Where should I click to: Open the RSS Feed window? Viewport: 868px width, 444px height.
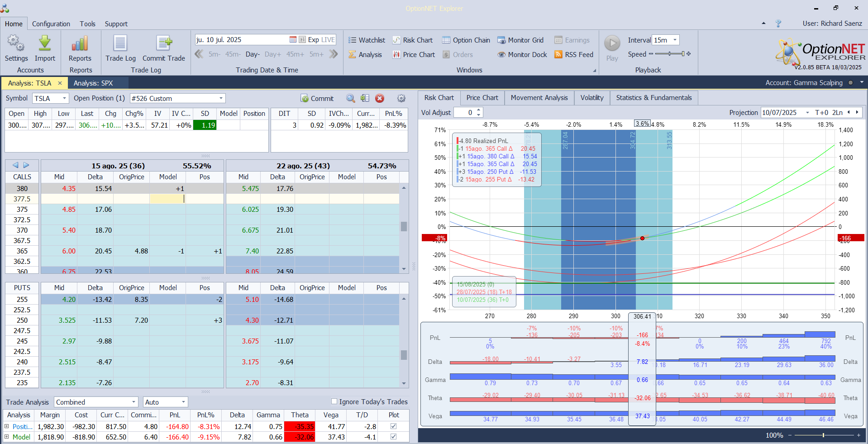point(574,55)
